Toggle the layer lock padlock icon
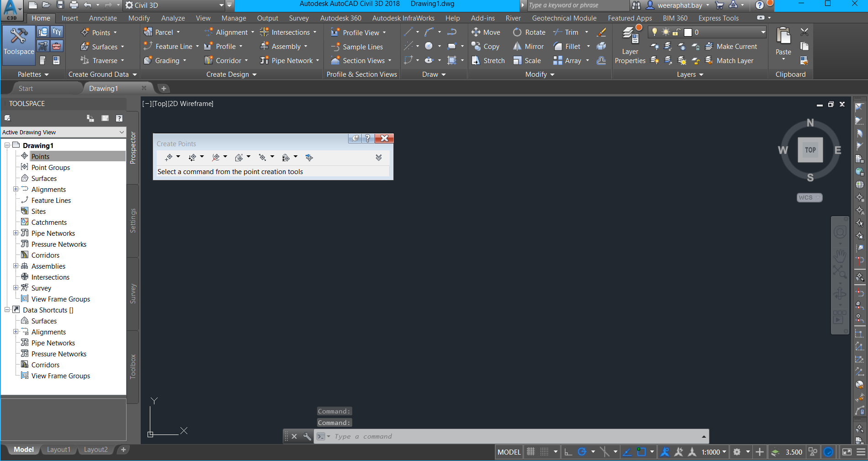Image resolution: width=868 pixels, height=461 pixels. 676,32
